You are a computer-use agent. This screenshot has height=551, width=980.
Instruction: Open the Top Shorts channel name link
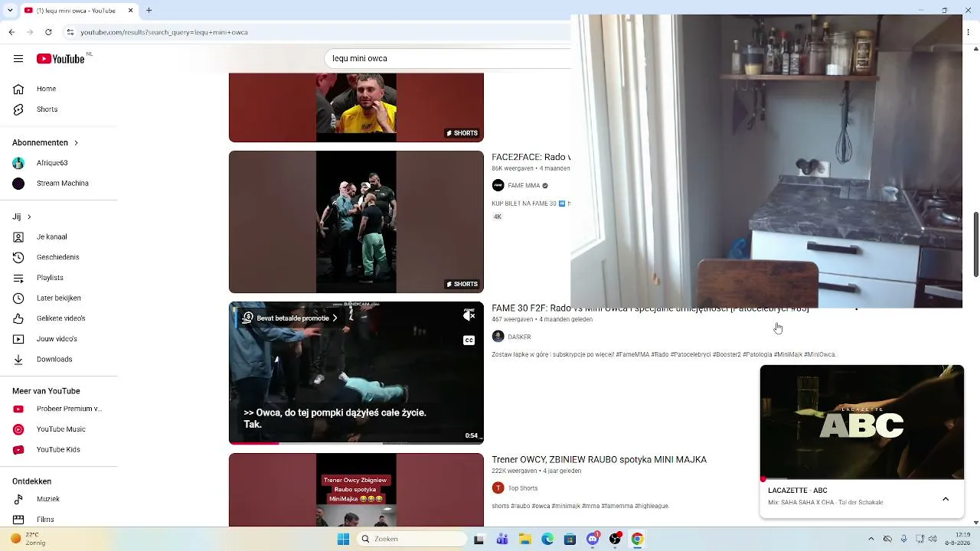(523, 488)
